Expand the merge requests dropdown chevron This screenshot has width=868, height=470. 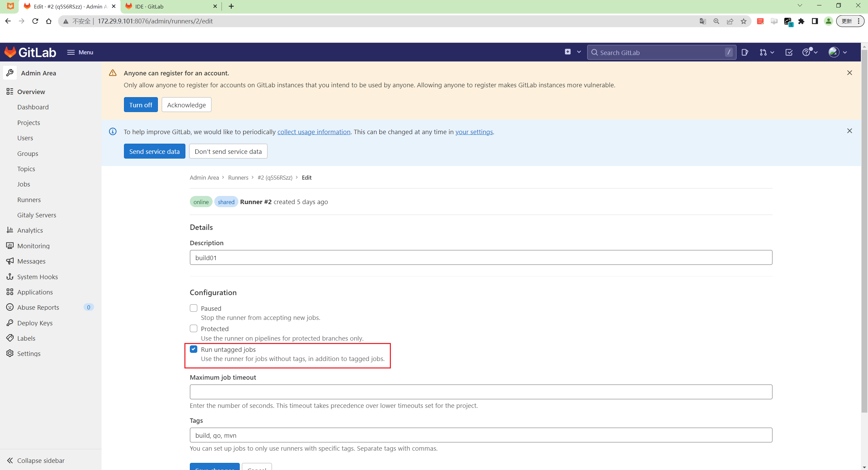pos(773,52)
